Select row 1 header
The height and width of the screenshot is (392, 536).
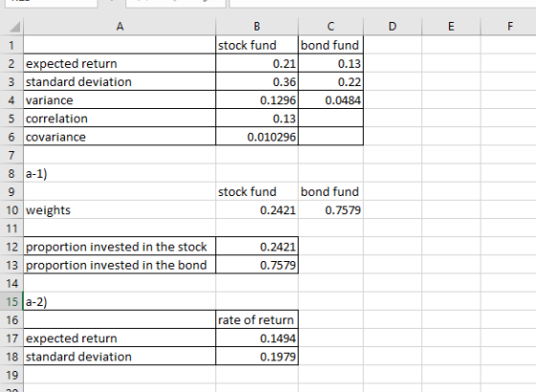tap(11, 45)
